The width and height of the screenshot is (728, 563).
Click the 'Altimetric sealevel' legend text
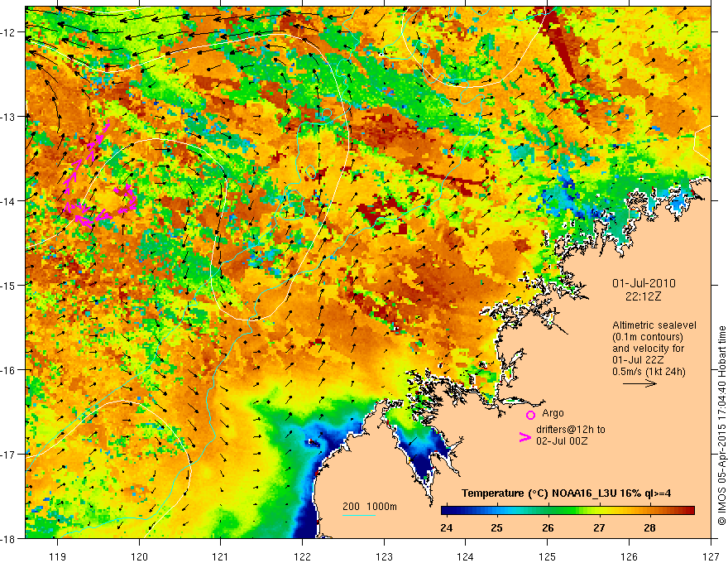point(654,325)
